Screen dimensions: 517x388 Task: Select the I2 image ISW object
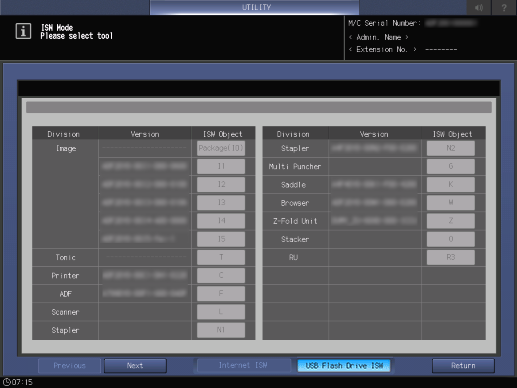(x=221, y=184)
